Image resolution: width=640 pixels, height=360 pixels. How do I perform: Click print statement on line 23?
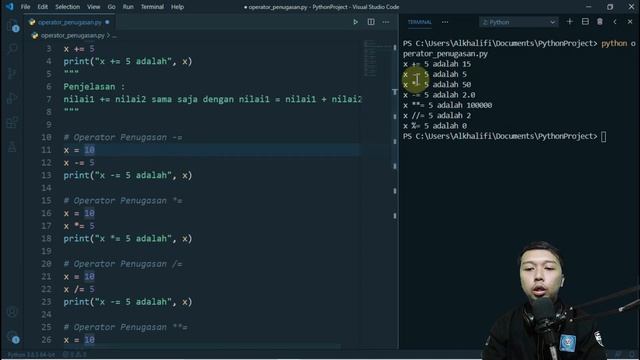pyautogui.click(x=128, y=302)
